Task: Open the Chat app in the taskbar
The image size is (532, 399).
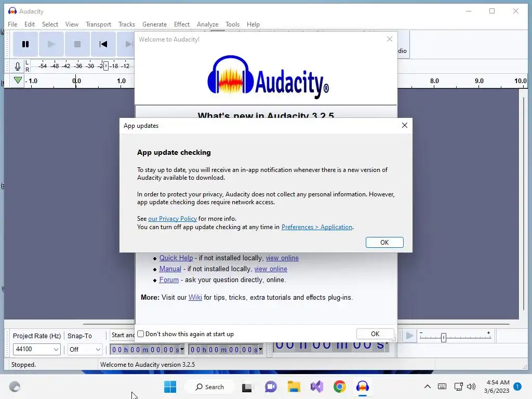Action: pyautogui.click(x=270, y=387)
